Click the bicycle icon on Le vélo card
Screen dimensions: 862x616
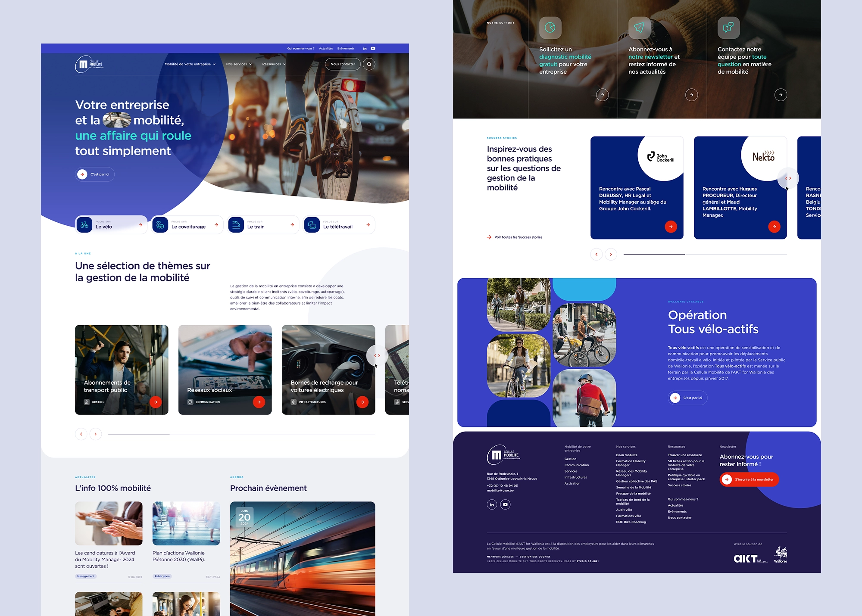pyautogui.click(x=84, y=225)
